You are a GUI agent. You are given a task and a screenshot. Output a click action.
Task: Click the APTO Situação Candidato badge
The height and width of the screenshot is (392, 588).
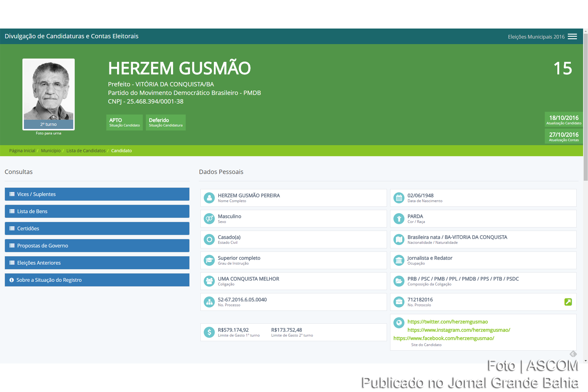[124, 122]
